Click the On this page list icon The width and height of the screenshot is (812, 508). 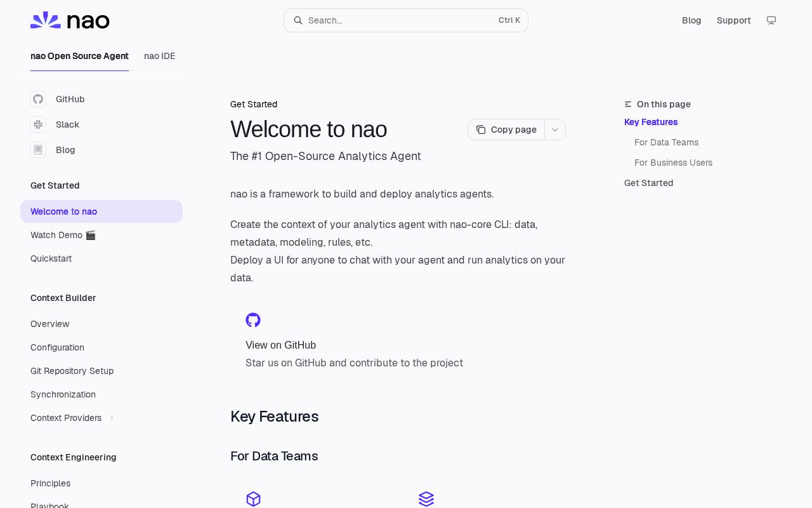628,104
